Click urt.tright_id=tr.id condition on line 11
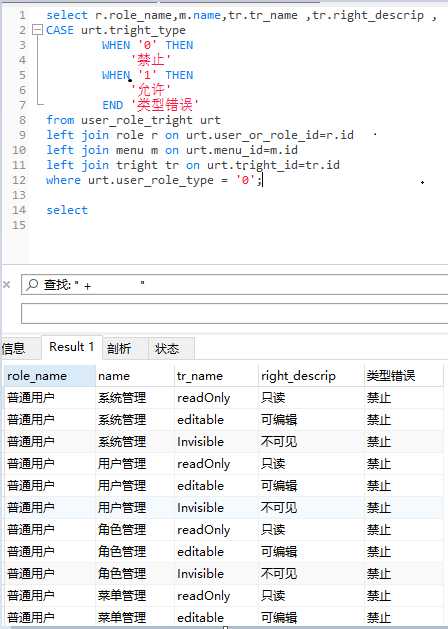The image size is (448, 629). [274, 165]
